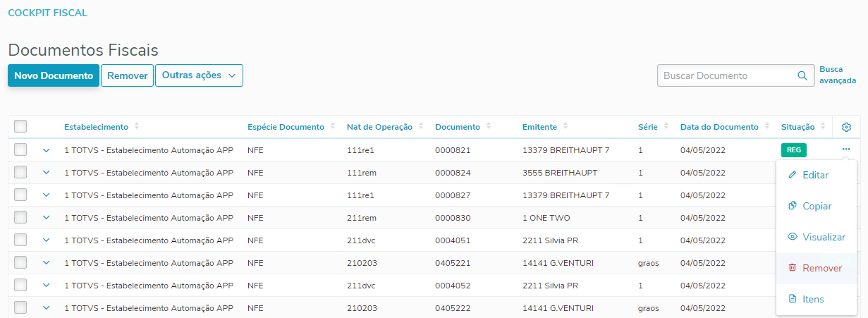
Task: Check the row for document 0405222
Action: point(20,307)
